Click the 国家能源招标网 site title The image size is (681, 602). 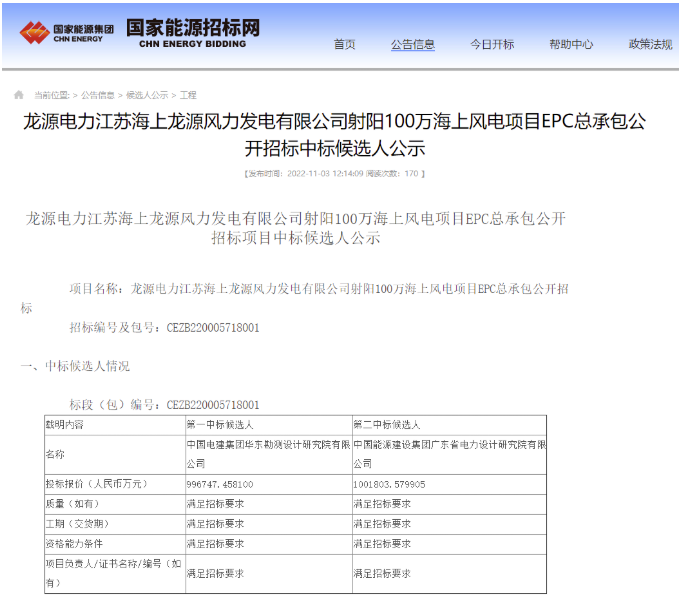(193, 33)
